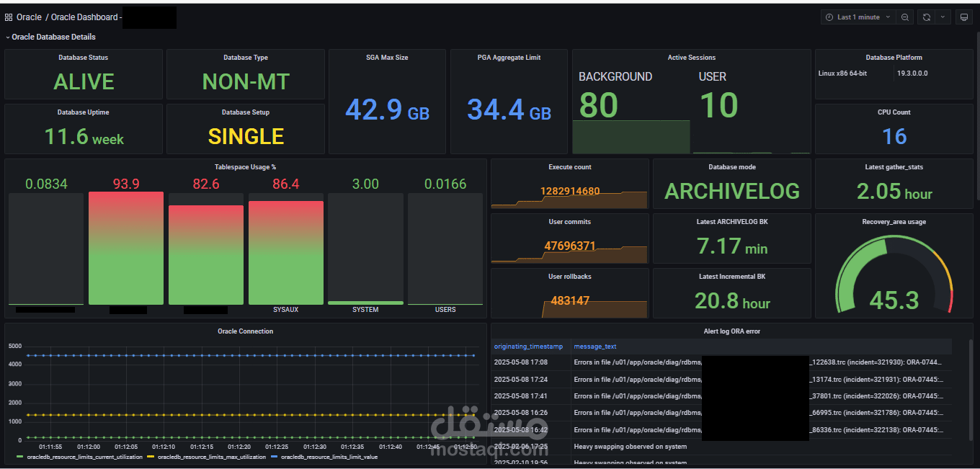Click the Database mode panel title
Image resolution: width=980 pixels, height=469 pixels.
pyautogui.click(x=732, y=167)
